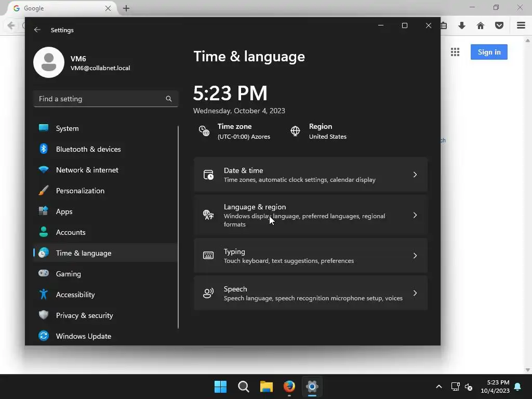Click the Firefox bookmarks list toolbar icon
The width and height of the screenshot is (532, 399).
pos(444,25)
